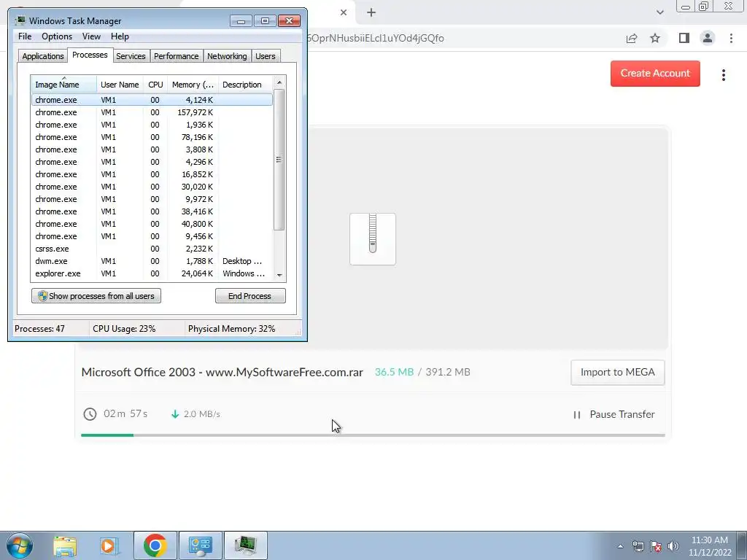The image size is (747, 560).
Task: Click the process list scrollbar thumb
Action: [279, 160]
